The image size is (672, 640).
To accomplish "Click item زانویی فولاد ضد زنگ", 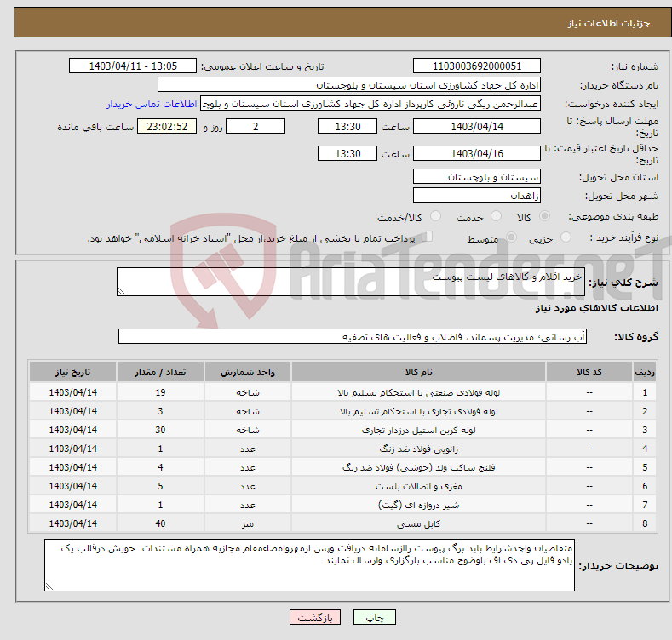I will coord(419,449).
